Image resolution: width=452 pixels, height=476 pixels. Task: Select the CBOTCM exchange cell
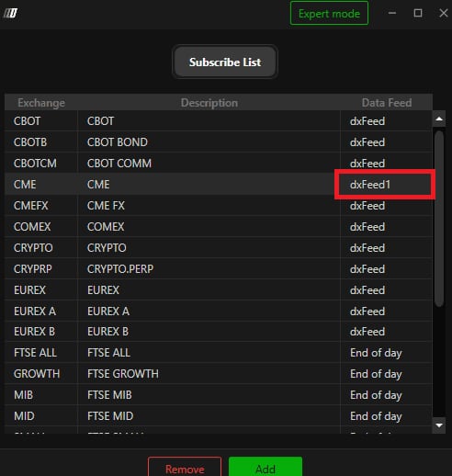[41, 164]
